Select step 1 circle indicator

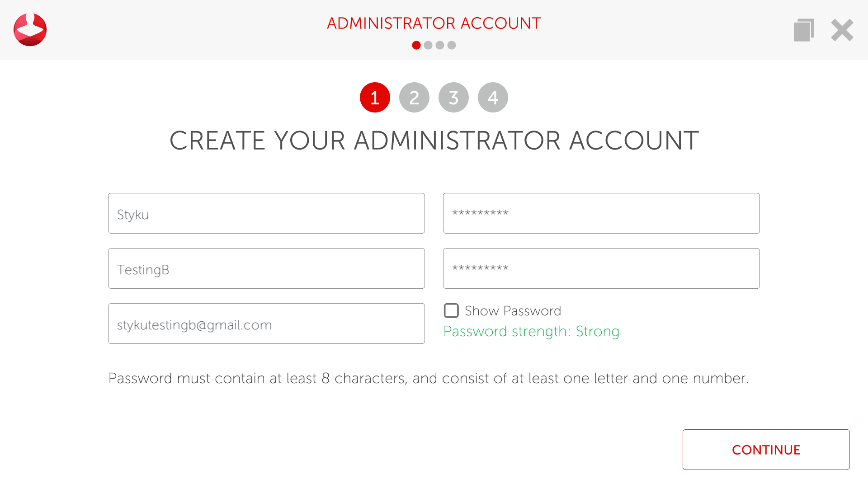click(x=375, y=98)
